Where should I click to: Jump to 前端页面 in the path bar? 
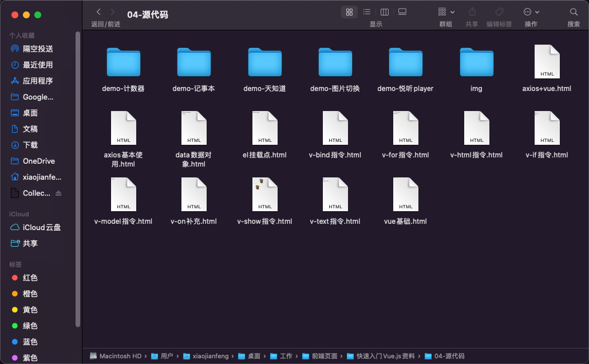[319, 356]
